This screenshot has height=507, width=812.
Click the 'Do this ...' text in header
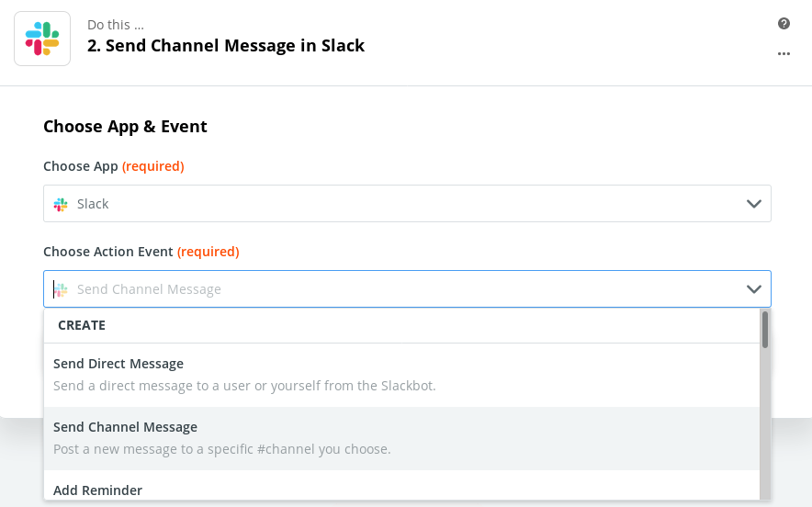tap(116, 25)
